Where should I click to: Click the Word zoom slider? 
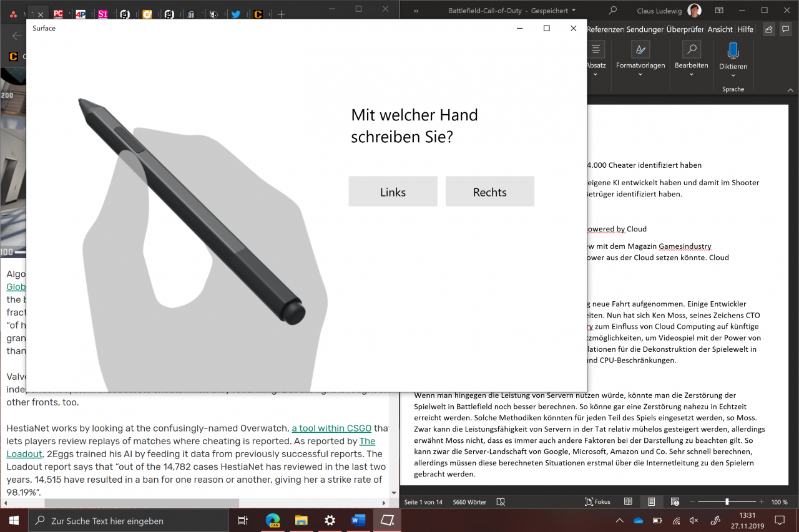pyautogui.click(x=727, y=502)
